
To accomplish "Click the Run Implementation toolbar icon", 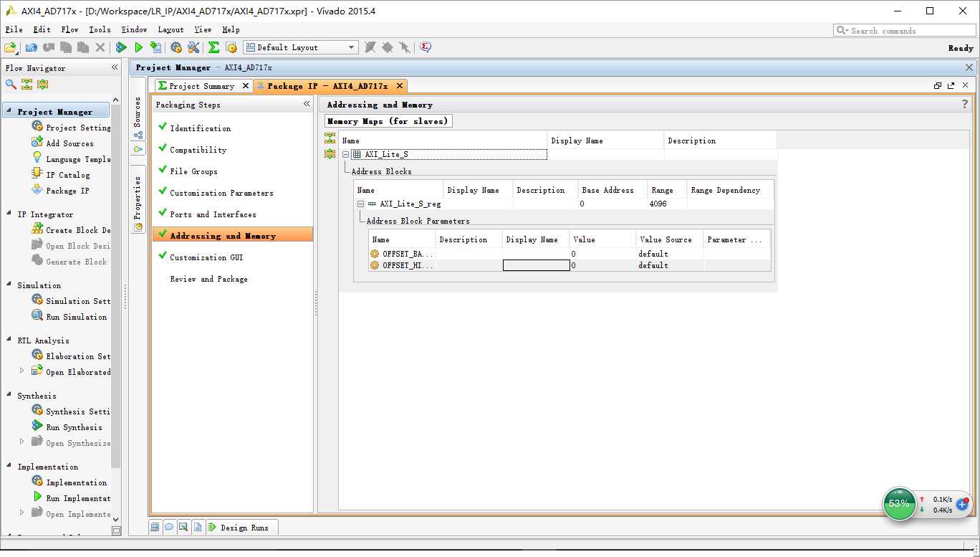I will click(139, 47).
